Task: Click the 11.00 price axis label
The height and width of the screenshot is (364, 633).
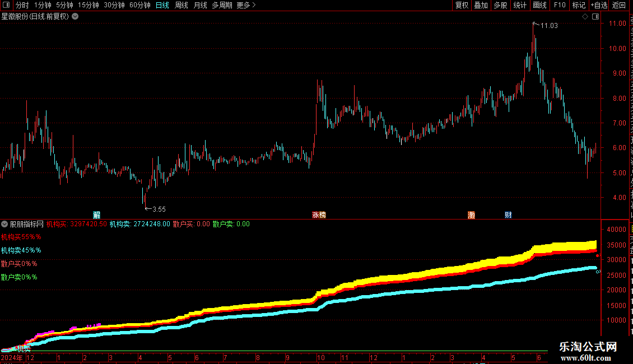Action: [x=617, y=24]
